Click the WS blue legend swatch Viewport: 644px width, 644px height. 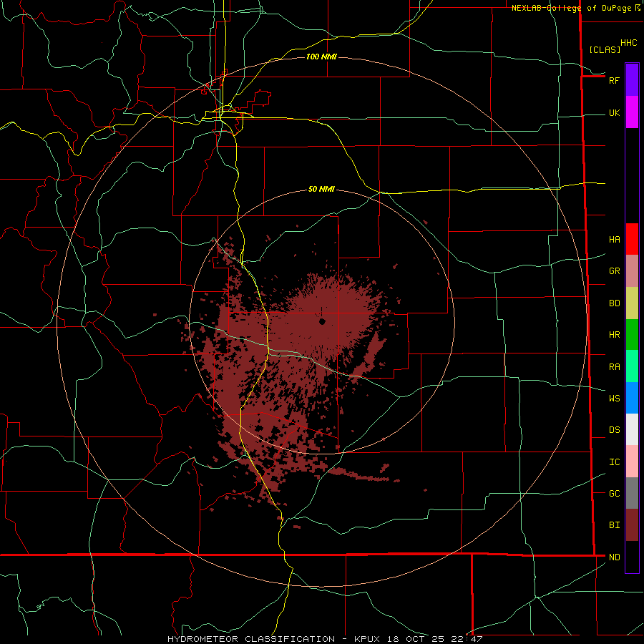click(x=632, y=398)
